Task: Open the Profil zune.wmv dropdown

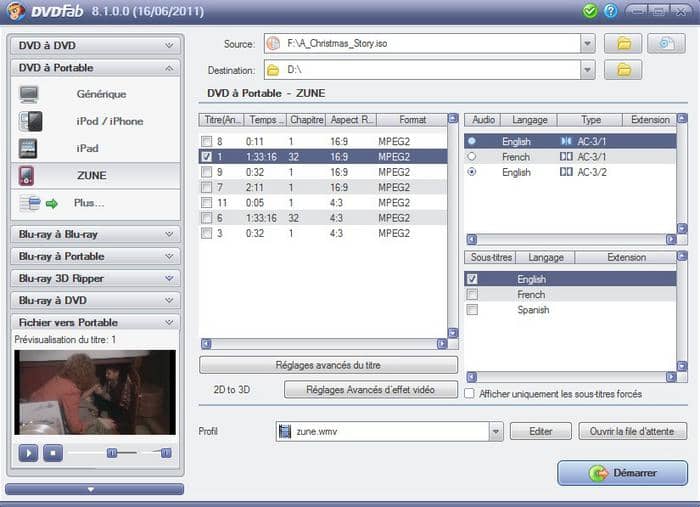Action: (x=496, y=432)
